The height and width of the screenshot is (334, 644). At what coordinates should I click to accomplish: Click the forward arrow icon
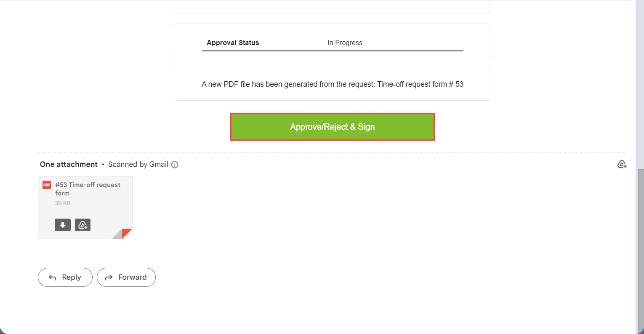(109, 277)
